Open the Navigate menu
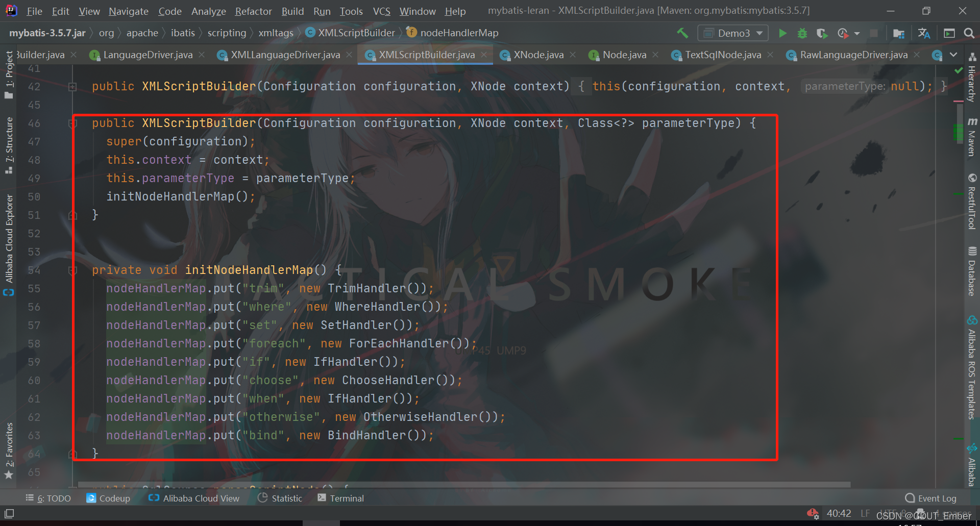The width and height of the screenshot is (980, 526). click(x=129, y=11)
